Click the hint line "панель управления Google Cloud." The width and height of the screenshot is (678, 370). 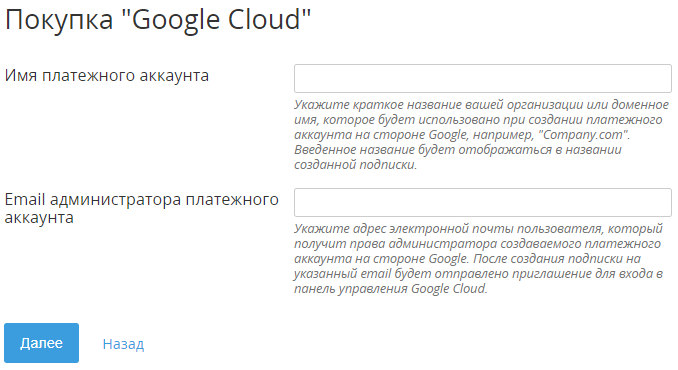[391, 288]
